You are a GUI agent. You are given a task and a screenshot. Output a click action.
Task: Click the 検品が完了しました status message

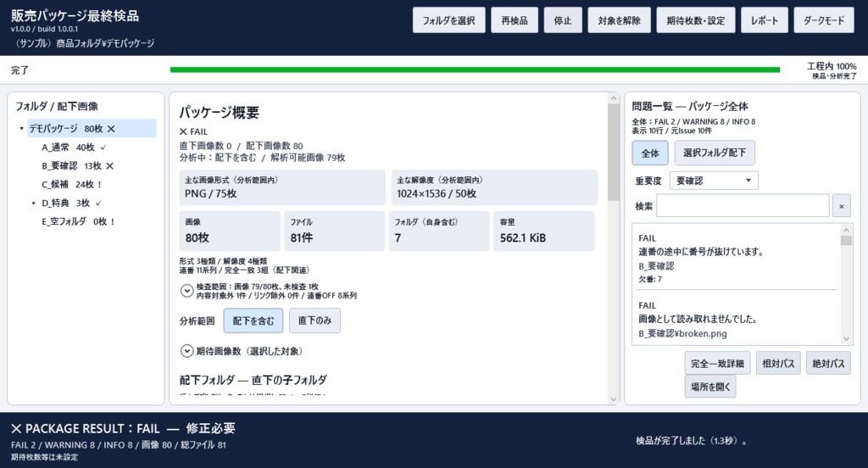click(692, 441)
